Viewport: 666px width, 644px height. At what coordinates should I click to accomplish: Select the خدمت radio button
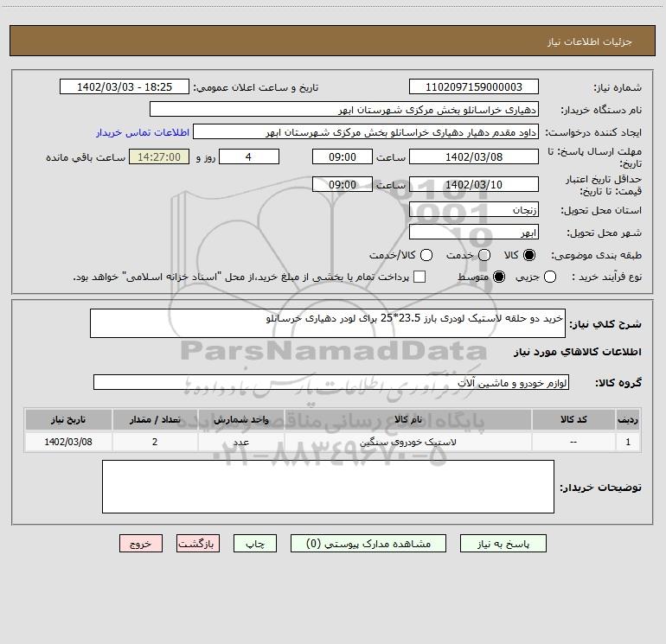coord(484,255)
